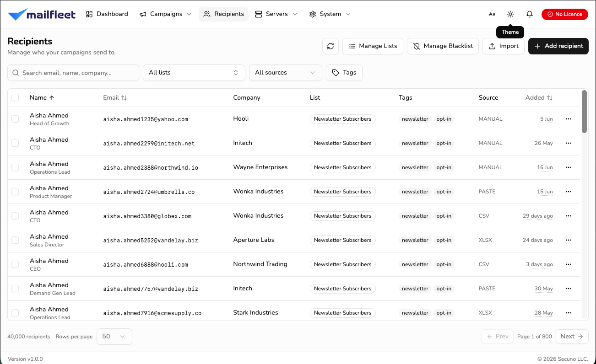Click 'Demand Gen Lead' title text

[x=53, y=293]
